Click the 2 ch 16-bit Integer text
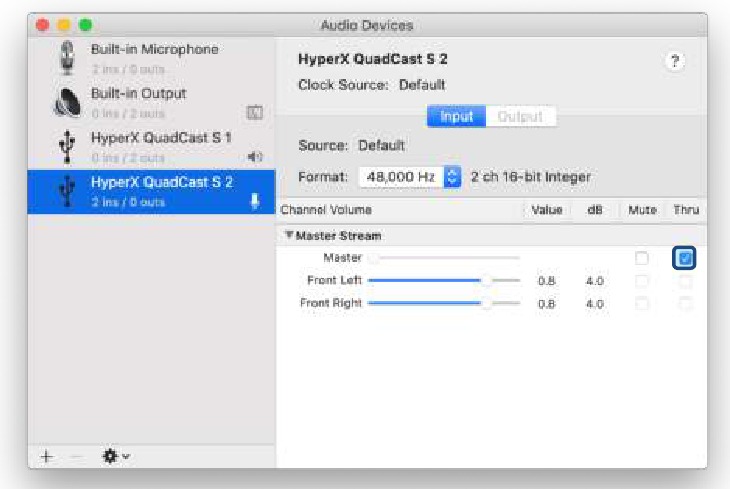The width and height of the screenshot is (730, 489). (531, 177)
